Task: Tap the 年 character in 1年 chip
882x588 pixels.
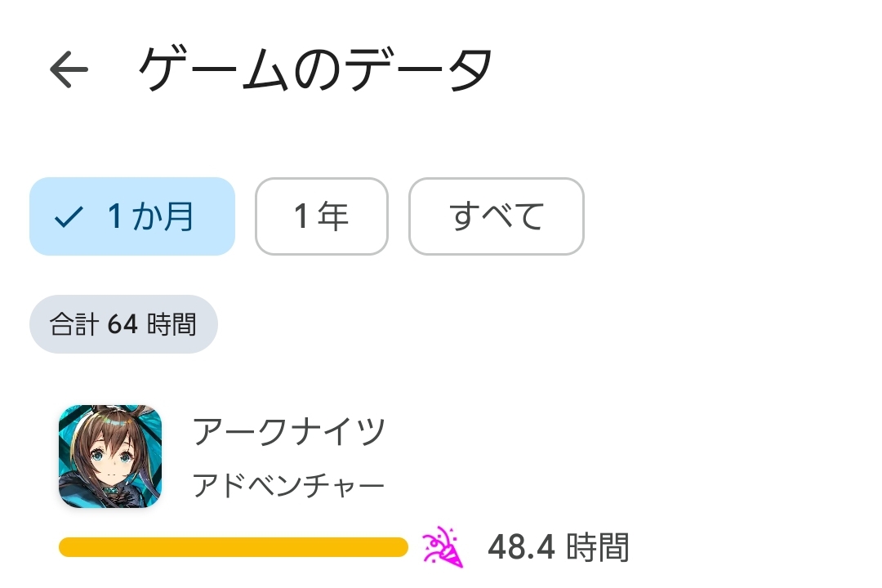Action: [334, 216]
